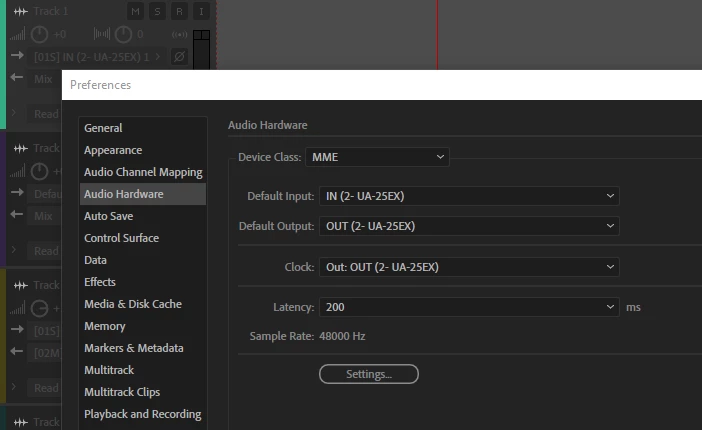Open the Auto Save preferences category
Viewport: 702px width, 430px height.
point(143,216)
